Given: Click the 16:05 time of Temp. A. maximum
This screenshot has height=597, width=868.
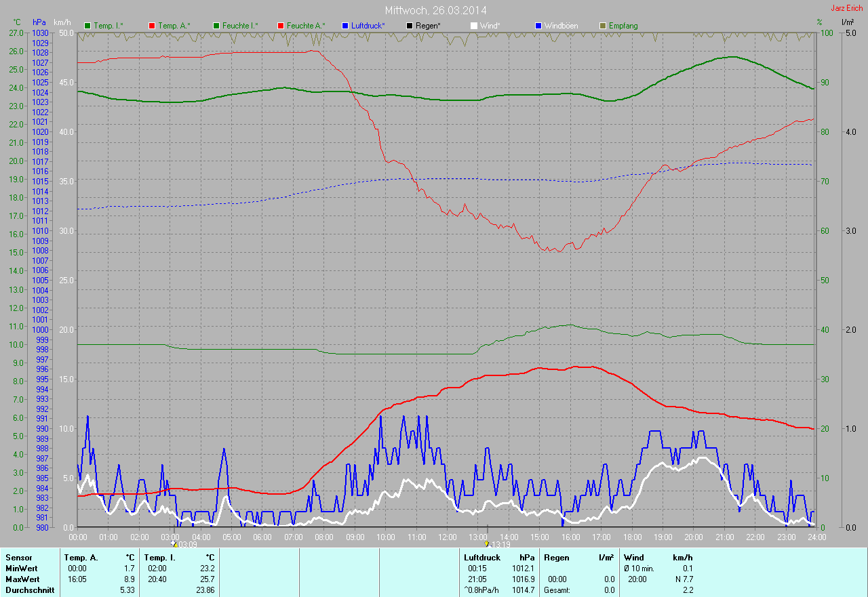Looking at the screenshot, I should point(77,579).
